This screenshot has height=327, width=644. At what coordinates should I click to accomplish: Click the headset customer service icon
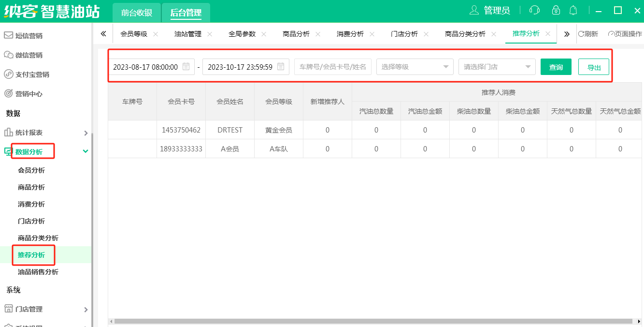tap(534, 10)
